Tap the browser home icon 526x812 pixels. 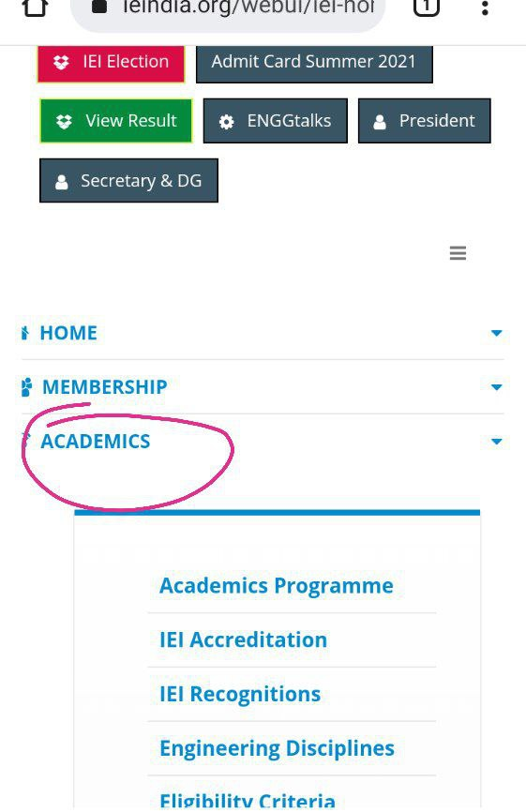(x=36, y=8)
